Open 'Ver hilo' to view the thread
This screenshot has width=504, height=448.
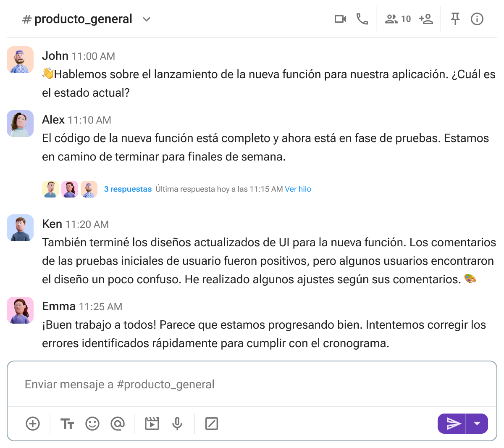coord(298,189)
